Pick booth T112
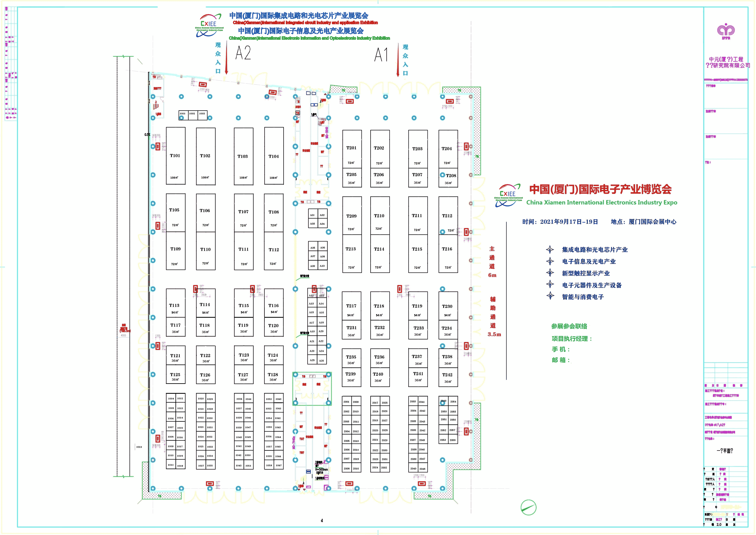756x535 pixels. (x=274, y=251)
